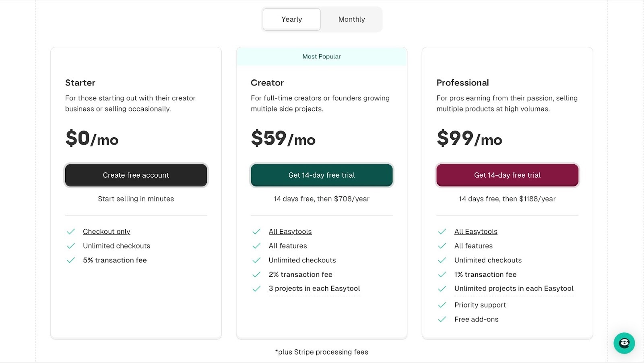Click the checkmark next to 'Free add-ons'
The image size is (644, 363).
coord(442,319)
